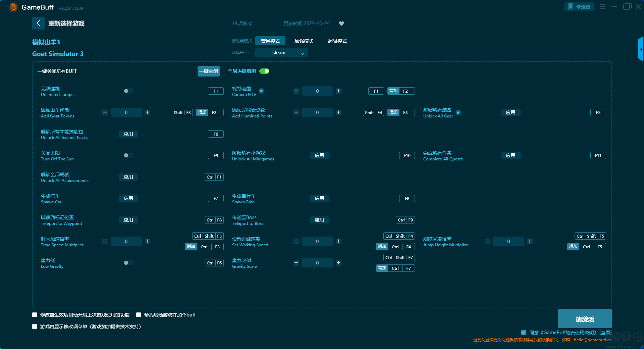
Task: Click the hello@gamebuff.cn email address
Action: pyautogui.click(x=593, y=340)
